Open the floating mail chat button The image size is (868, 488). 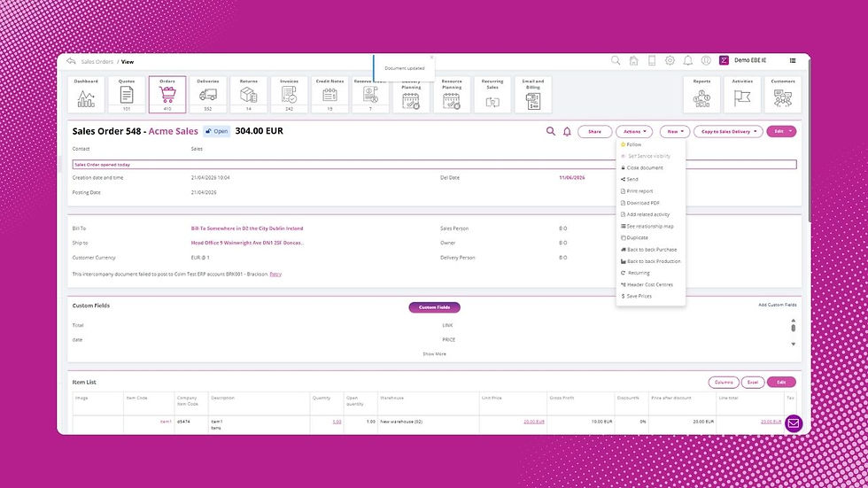[794, 424]
